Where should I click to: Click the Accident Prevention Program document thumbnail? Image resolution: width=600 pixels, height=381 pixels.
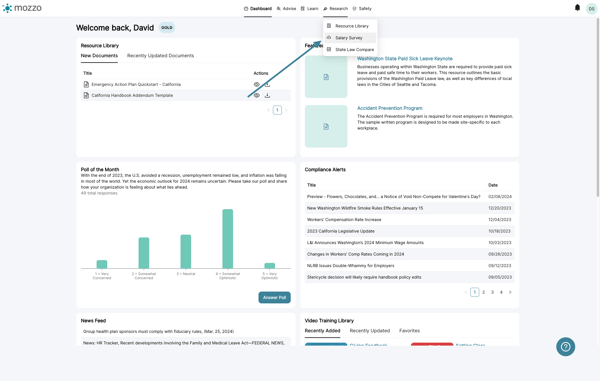click(326, 126)
